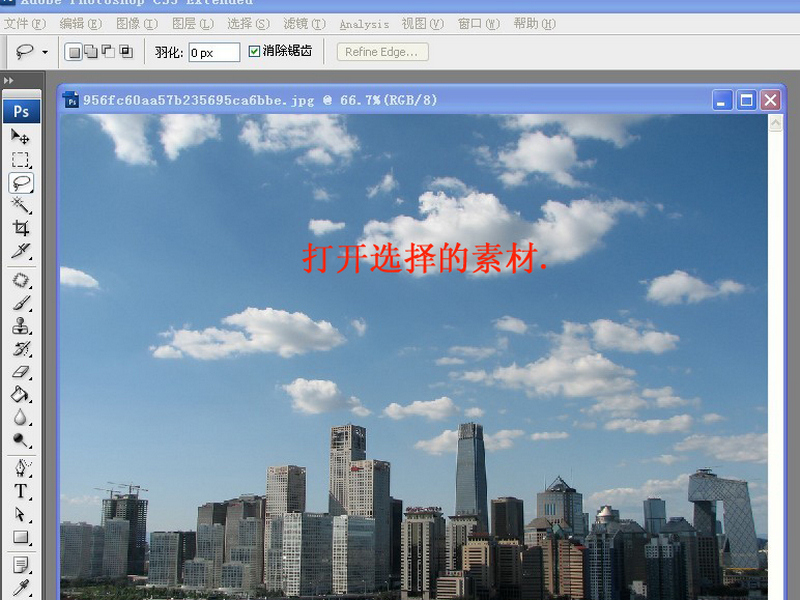Select the History Brush tool
Image resolution: width=800 pixels, height=600 pixels.
click(20, 348)
